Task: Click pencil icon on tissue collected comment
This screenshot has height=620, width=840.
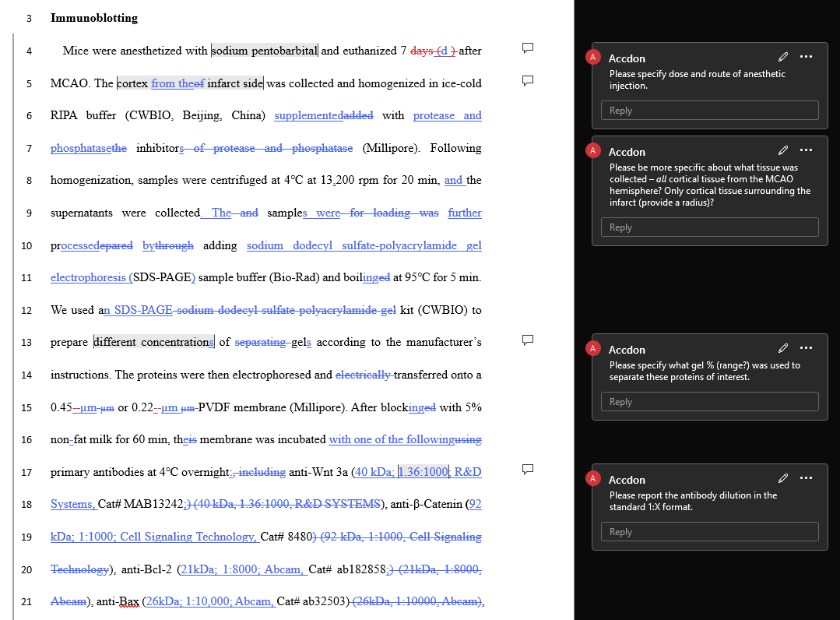Action: (x=783, y=150)
